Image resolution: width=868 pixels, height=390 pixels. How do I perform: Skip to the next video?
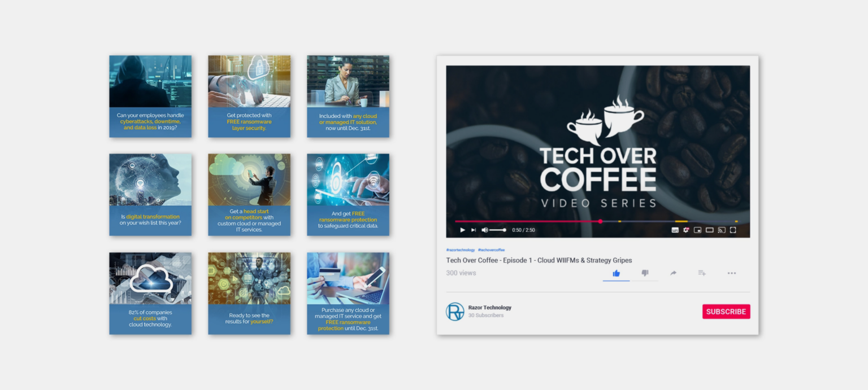474,230
